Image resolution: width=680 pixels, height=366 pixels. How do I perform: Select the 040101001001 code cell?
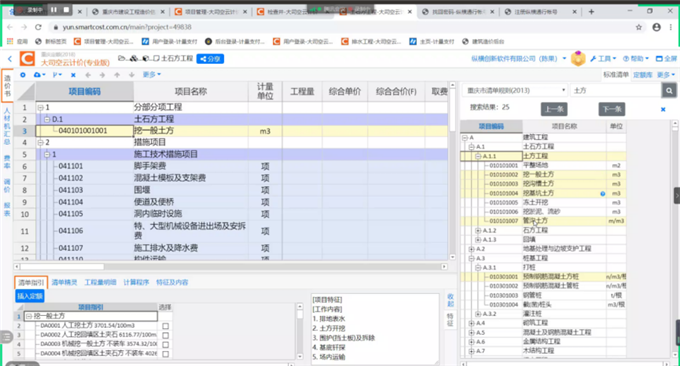click(85, 131)
